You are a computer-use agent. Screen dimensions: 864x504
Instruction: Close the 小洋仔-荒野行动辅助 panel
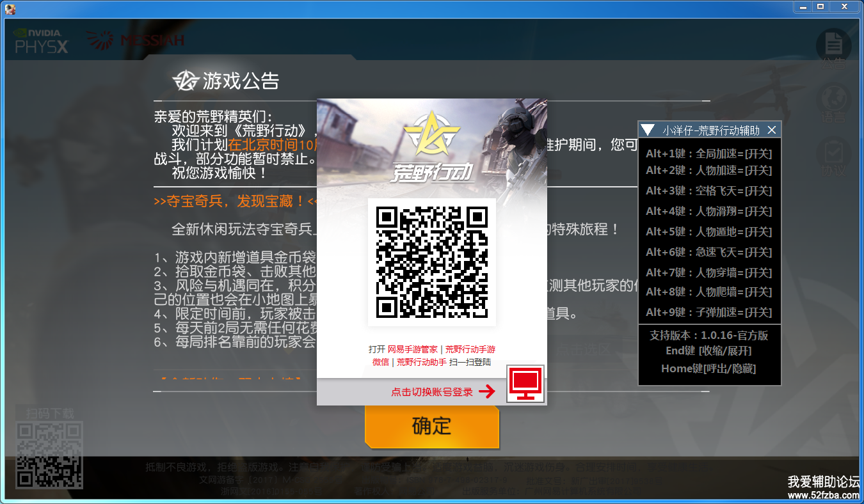click(x=772, y=130)
